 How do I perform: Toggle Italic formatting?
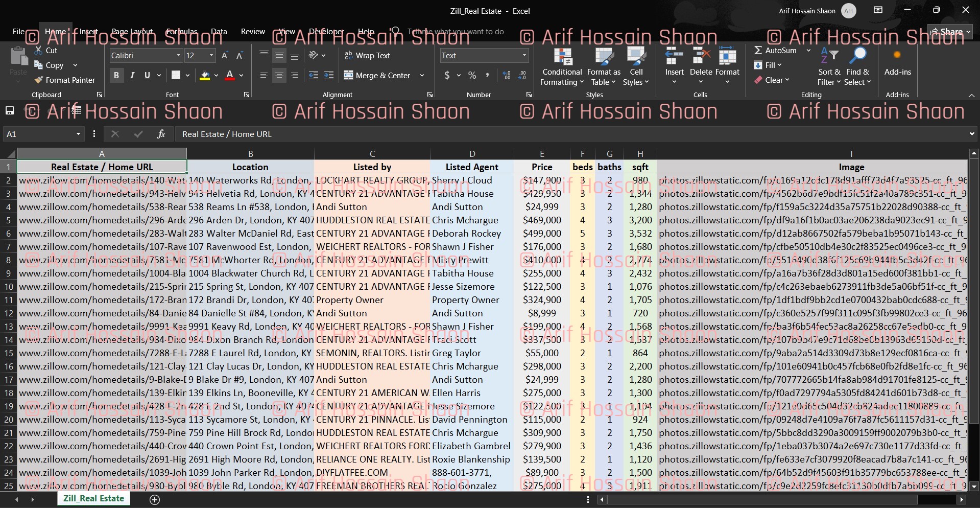click(132, 76)
